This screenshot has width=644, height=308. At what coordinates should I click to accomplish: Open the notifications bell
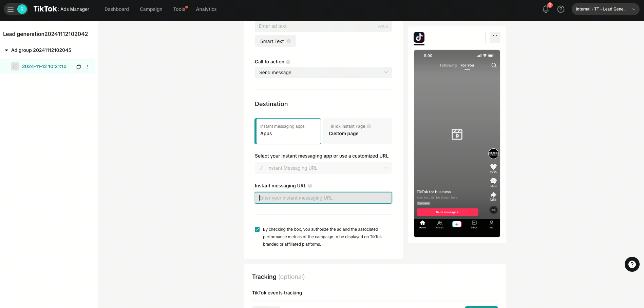click(x=546, y=9)
